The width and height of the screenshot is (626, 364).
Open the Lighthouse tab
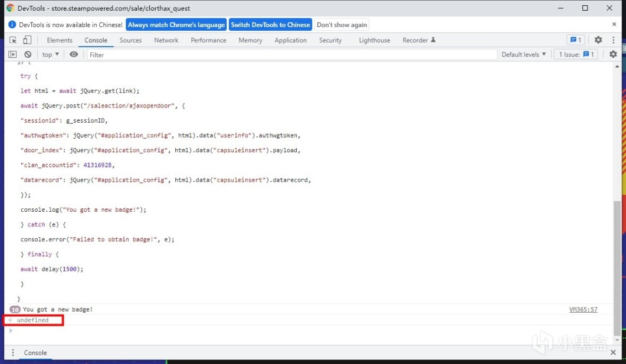375,40
